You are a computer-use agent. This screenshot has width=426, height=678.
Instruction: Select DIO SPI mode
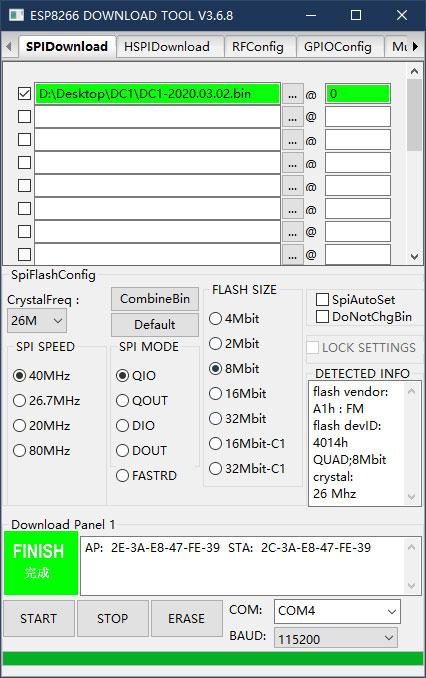(135, 425)
